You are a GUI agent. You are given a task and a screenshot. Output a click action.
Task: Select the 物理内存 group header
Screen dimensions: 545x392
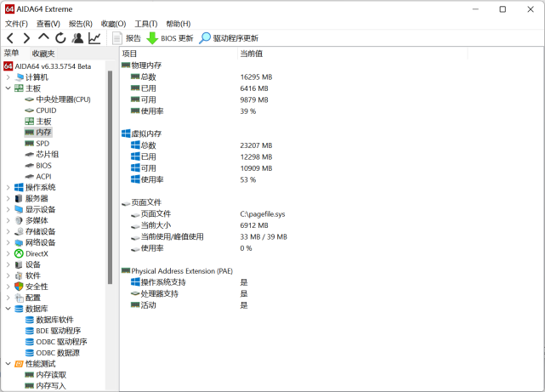click(146, 65)
